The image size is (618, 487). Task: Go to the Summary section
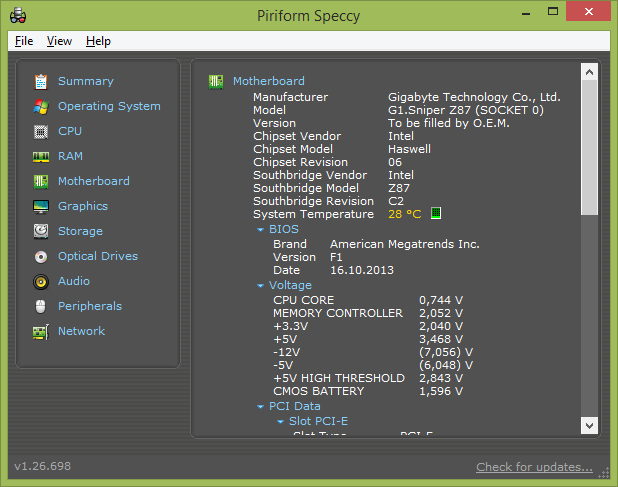point(86,81)
